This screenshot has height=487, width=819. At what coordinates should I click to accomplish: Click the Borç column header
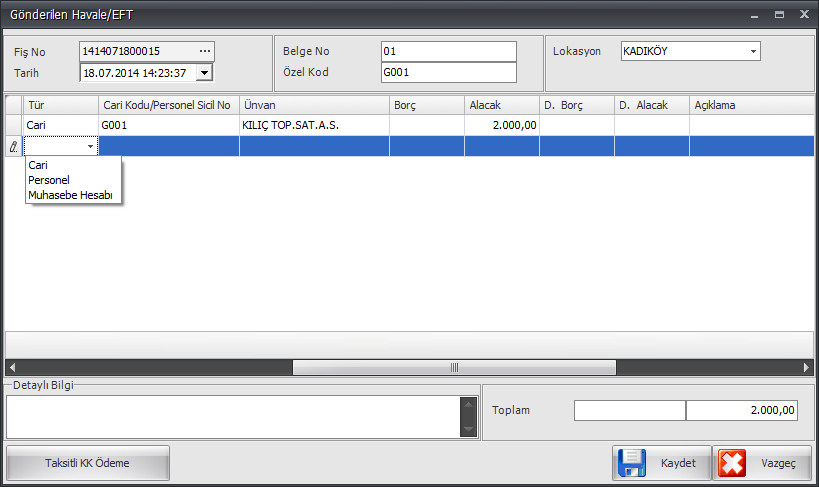click(427, 105)
